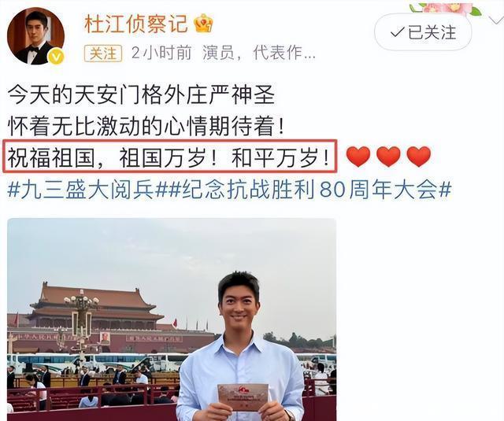504x421 pixels.
Task: Click the checkmark inside 已关注 button
Action: [397, 33]
